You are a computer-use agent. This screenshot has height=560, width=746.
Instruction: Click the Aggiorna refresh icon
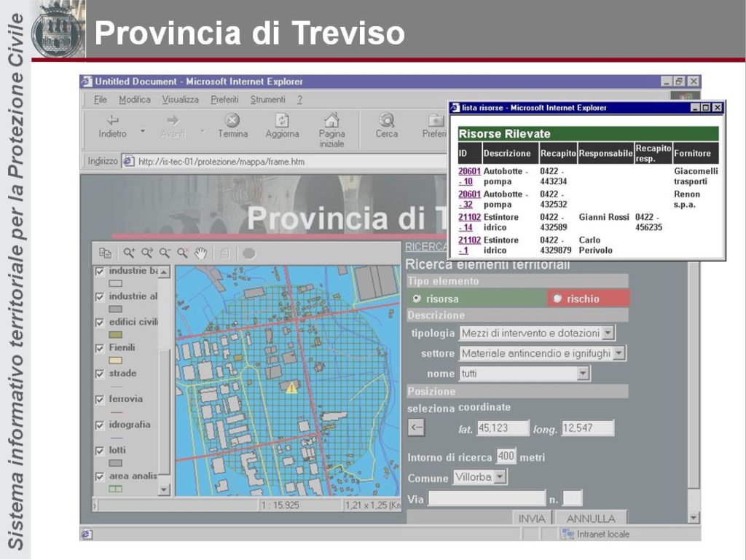tap(282, 120)
